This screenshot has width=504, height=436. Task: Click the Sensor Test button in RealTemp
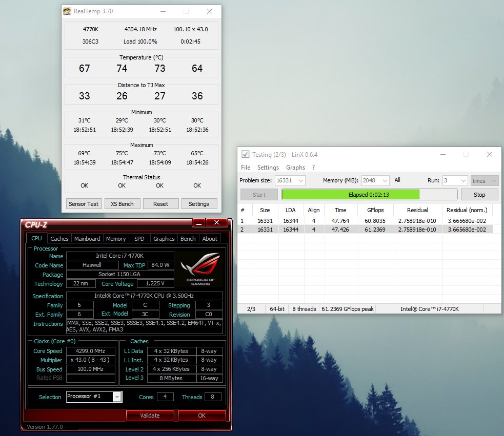tap(84, 204)
